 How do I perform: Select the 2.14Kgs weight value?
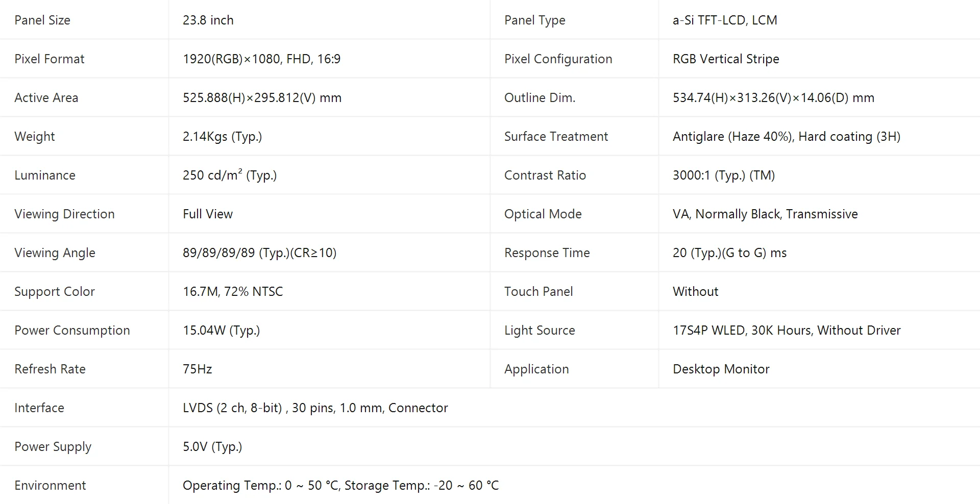coord(222,137)
